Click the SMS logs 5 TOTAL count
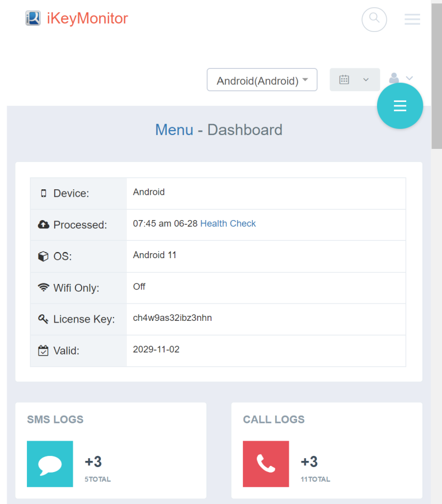The width and height of the screenshot is (442, 504). tap(98, 479)
